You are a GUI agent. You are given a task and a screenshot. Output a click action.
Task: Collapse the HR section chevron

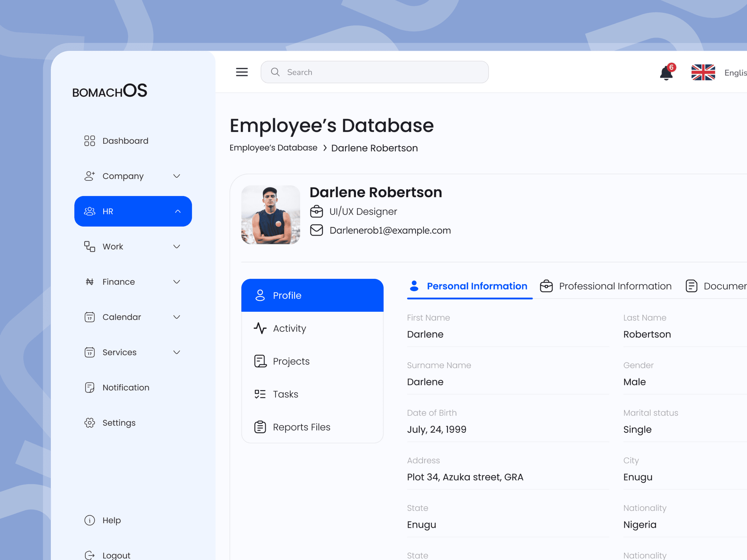(x=178, y=211)
